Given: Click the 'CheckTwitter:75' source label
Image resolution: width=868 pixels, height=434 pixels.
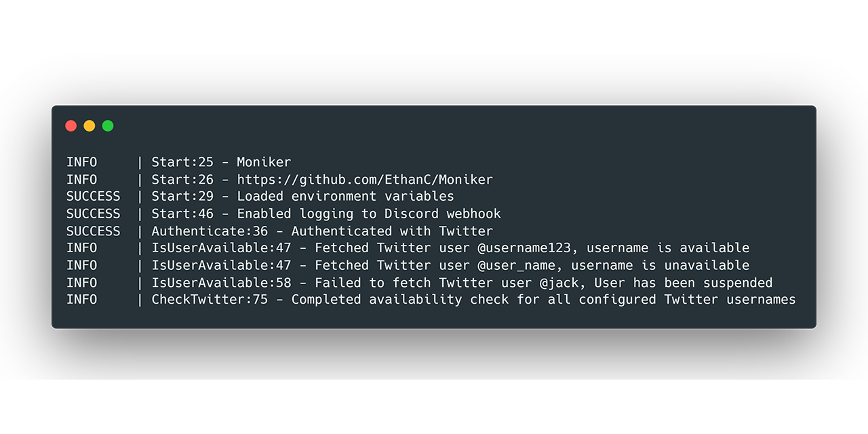Looking at the screenshot, I should tap(210, 300).
